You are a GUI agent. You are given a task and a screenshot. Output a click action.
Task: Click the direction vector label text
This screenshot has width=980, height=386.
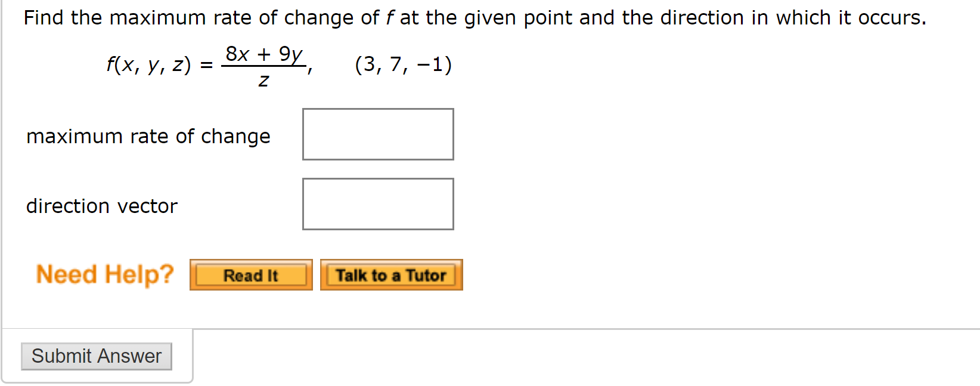101,206
